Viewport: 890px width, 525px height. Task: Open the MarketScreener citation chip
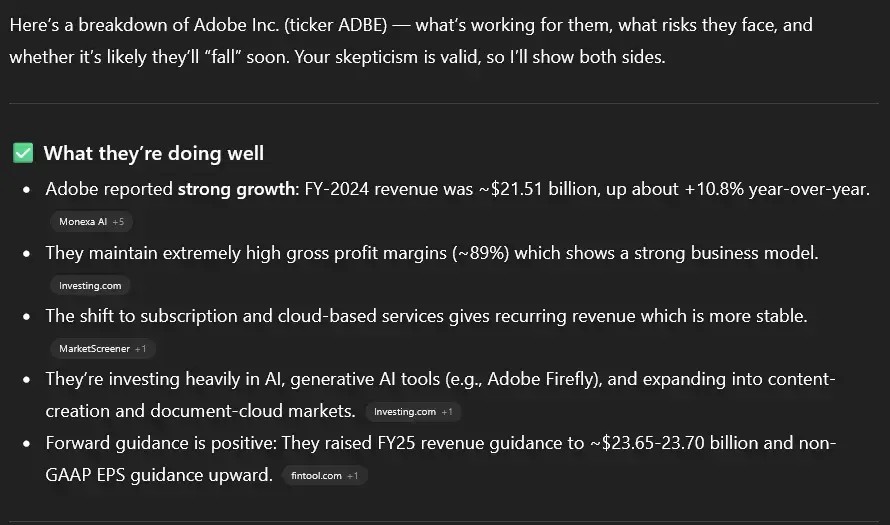[x=94, y=349]
